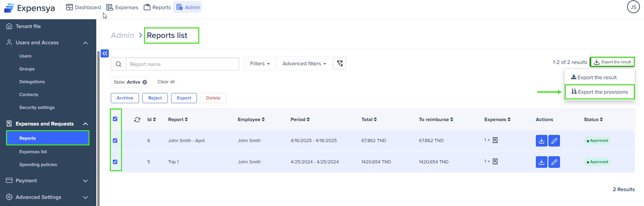Expand the Payment section
Viewport: 644px width, 206px height.
pyautogui.click(x=85, y=181)
